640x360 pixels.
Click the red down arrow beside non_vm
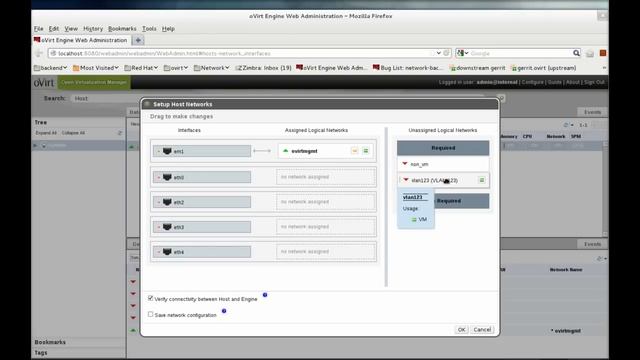405,164
